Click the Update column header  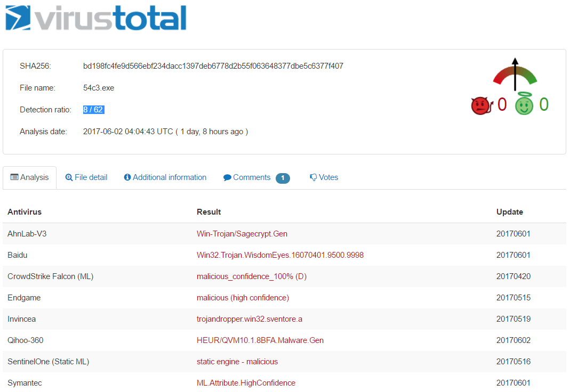point(510,212)
